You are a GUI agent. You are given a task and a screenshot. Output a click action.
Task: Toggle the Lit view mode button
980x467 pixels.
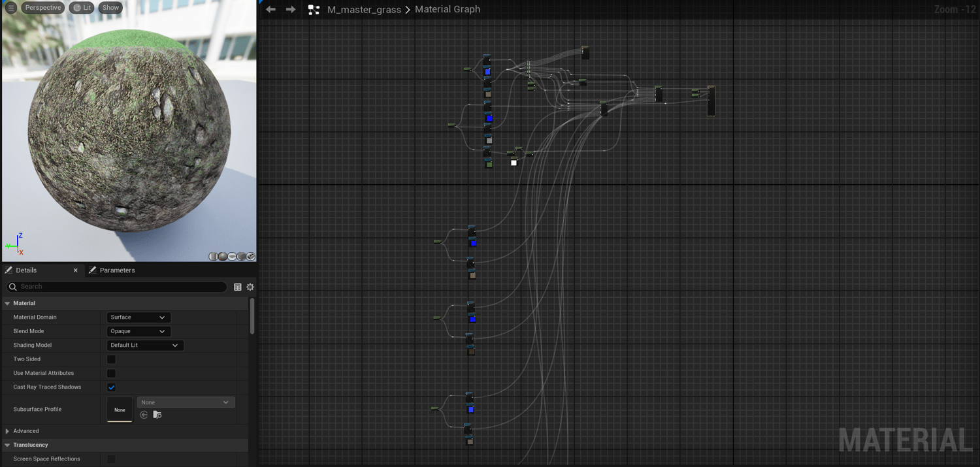coord(82,8)
